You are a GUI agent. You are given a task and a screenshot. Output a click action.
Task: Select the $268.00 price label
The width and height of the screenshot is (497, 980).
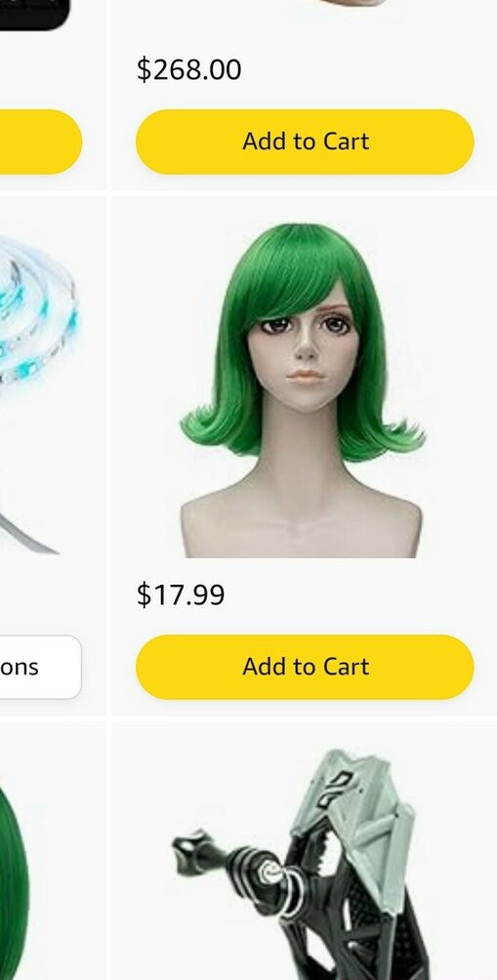point(188,68)
